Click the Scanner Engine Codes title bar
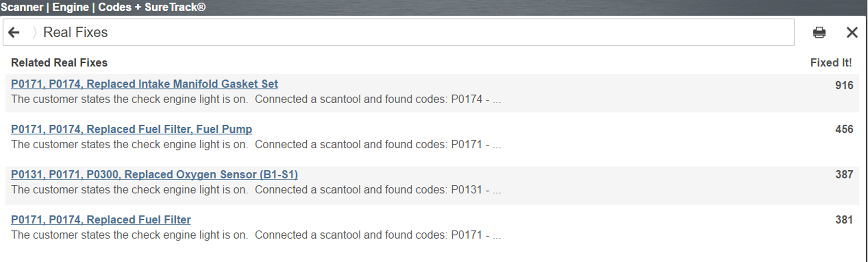Viewport: 868px width, 262px height. click(x=103, y=7)
